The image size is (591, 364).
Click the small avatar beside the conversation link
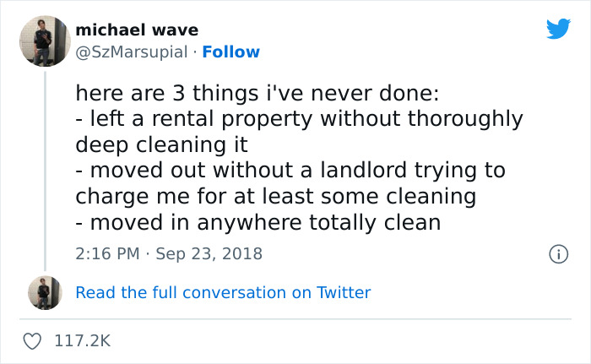tap(45, 292)
